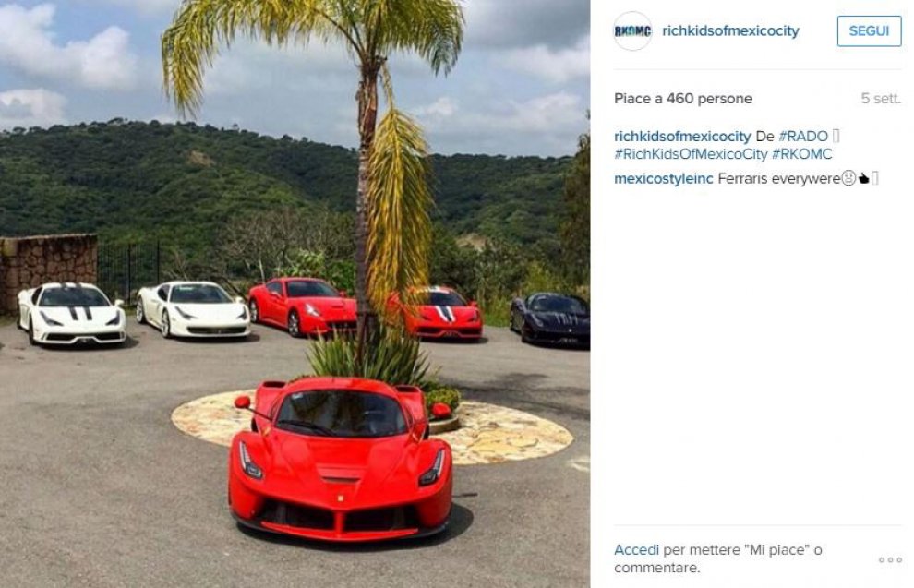
Task: Click the red LaFerrari in photo
Action: point(341,459)
